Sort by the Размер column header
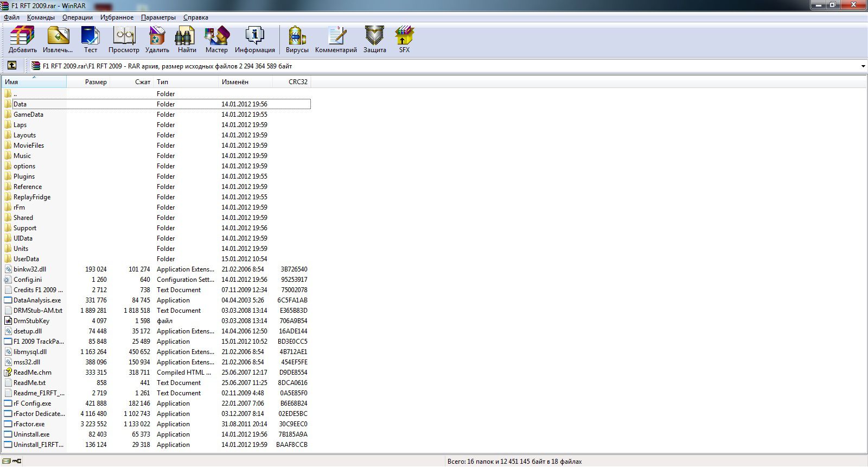Viewport: 868px width, 467px height. [x=88, y=82]
